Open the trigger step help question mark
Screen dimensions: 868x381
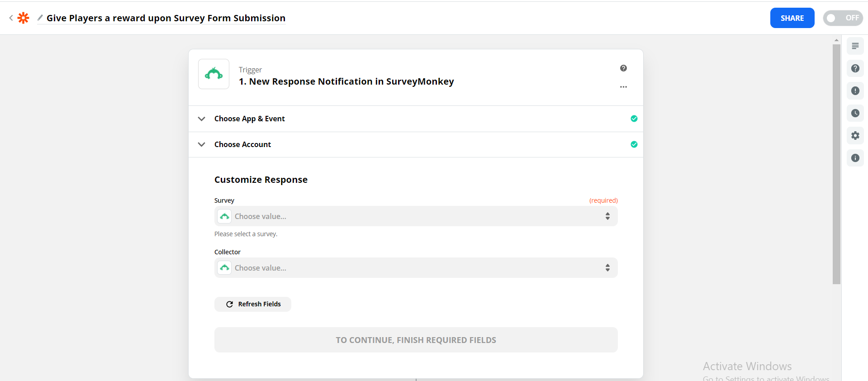click(623, 68)
